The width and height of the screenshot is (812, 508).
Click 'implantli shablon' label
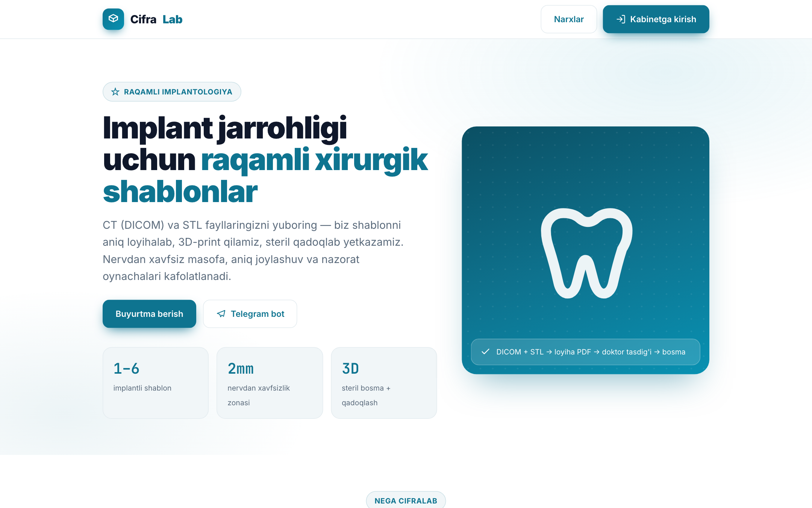click(142, 388)
